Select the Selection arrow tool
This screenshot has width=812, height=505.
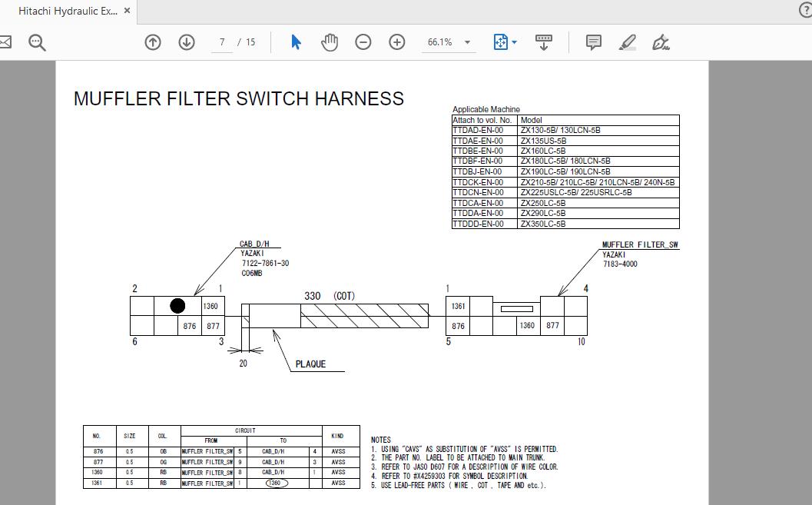295,42
